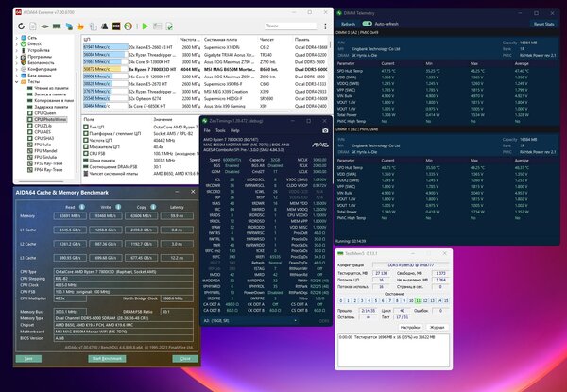This screenshot has width=567, height=392.
Task: Select the CPU Queen benchmark
Action: coord(45,113)
